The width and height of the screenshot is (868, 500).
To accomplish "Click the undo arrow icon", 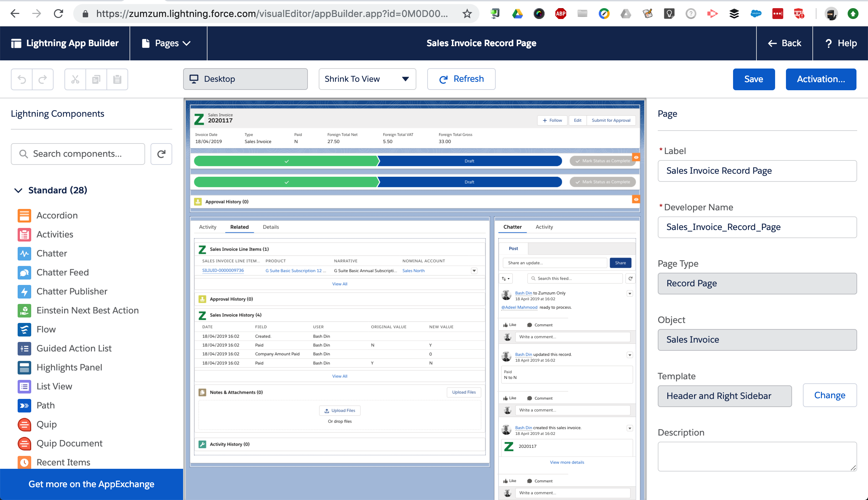I will click(21, 79).
